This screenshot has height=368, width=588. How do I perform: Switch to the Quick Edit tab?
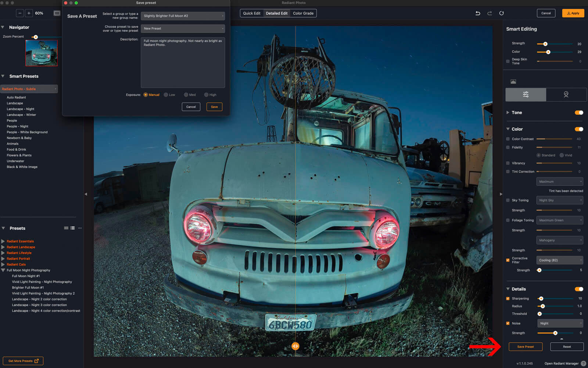[252, 13]
